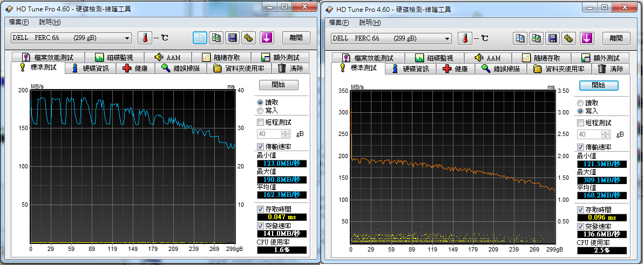Viewport: 644px width, 265px height.
Task: Click copy screenshot icon in left window
Action: pos(216,38)
